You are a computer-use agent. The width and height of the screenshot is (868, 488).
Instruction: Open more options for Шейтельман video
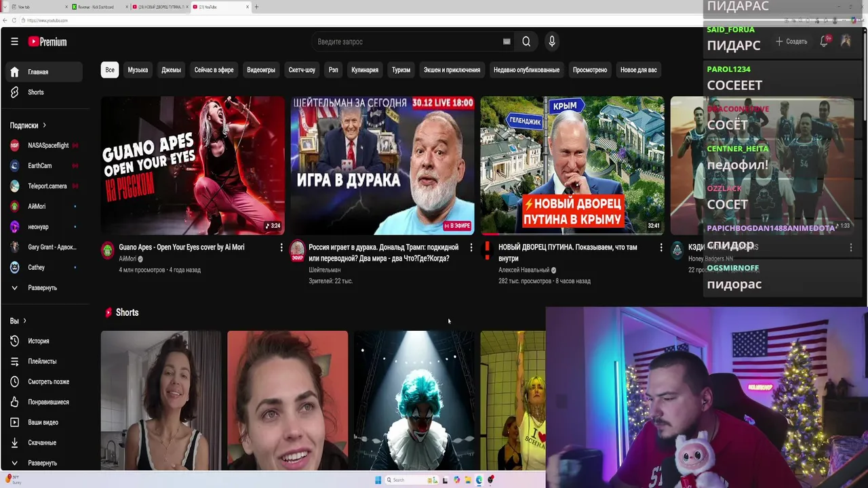[x=471, y=247]
